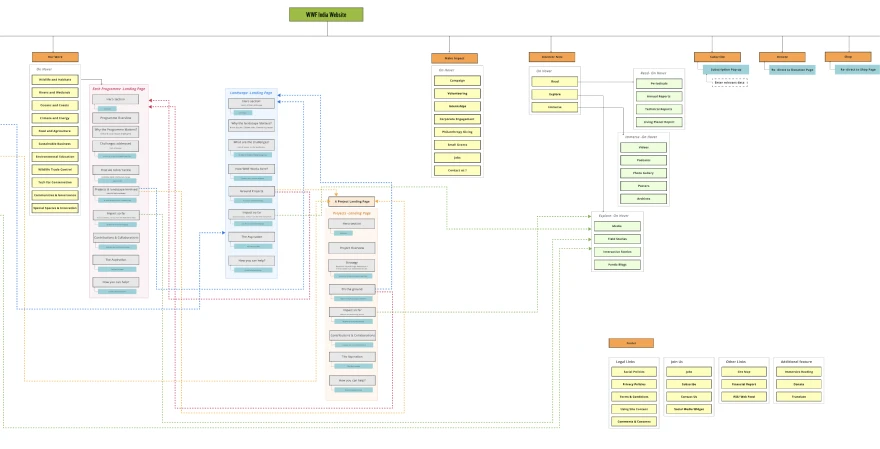Click the Oceans and Coasts box
This screenshot has height=449, width=880.
click(55, 106)
